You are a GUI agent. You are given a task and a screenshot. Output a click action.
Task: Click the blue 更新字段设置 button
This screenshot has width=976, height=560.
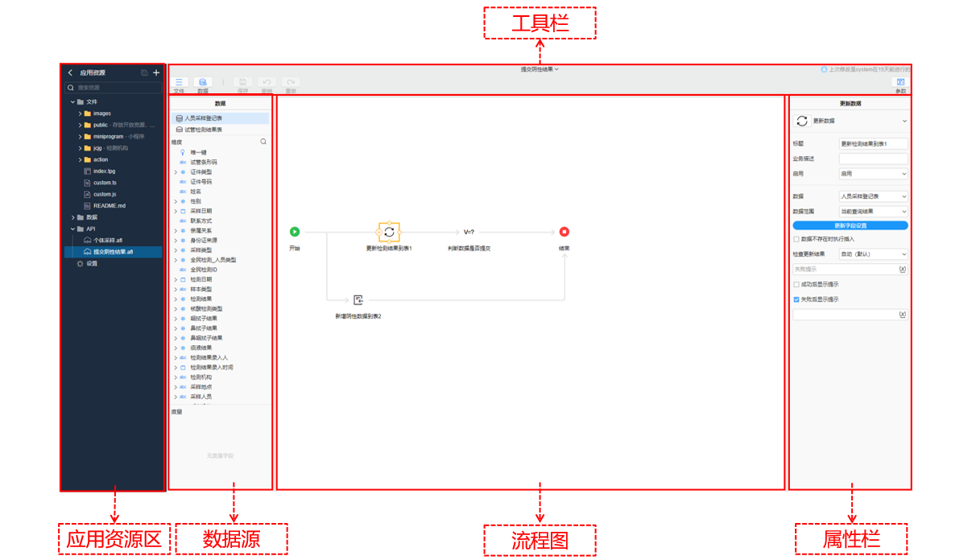850,225
